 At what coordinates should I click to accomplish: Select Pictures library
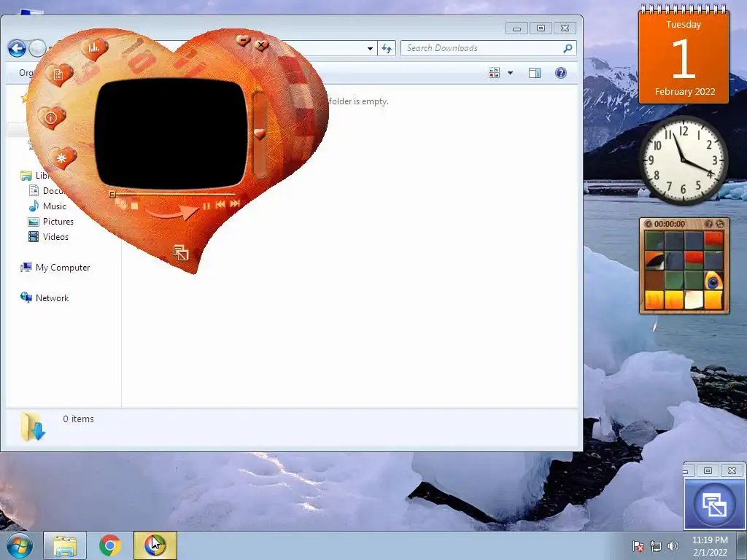[x=58, y=222]
